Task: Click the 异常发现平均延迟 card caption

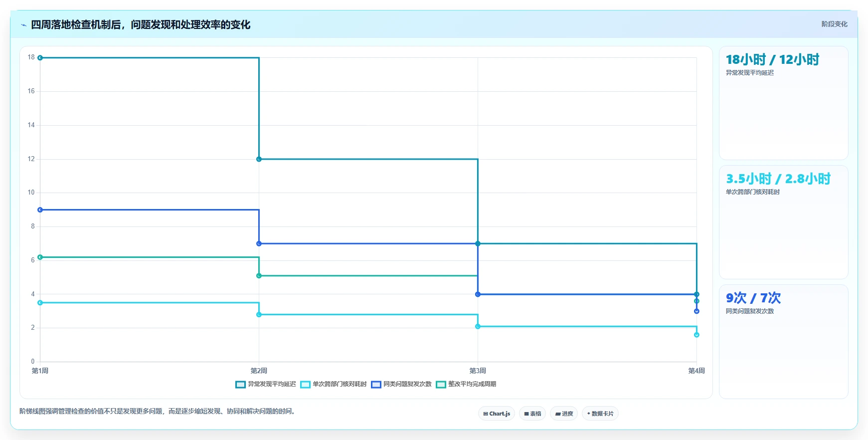Action: pyautogui.click(x=750, y=73)
